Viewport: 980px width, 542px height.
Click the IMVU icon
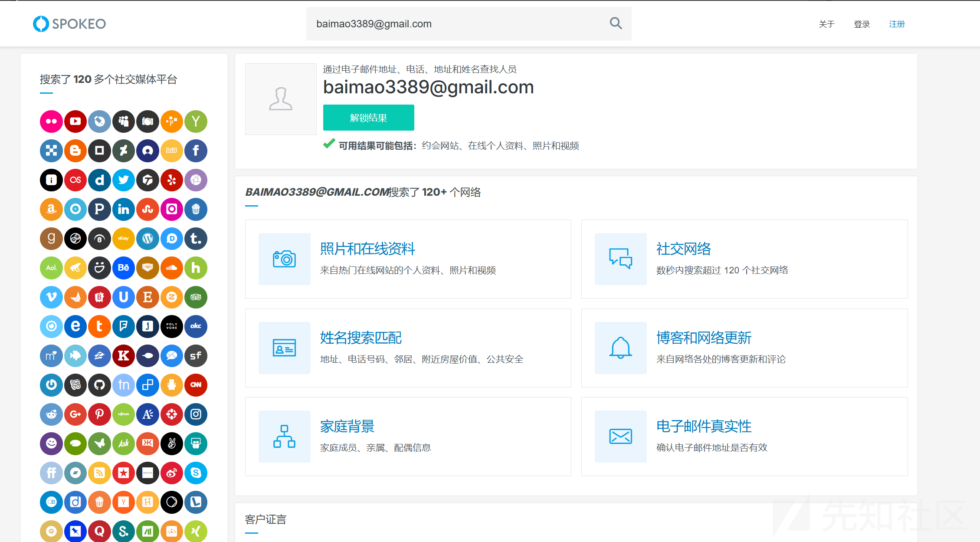[x=75, y=385]
